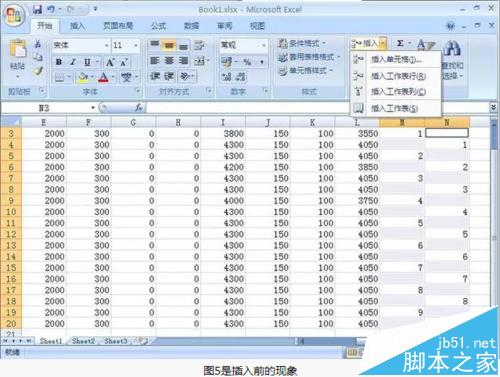Screen dimensions: 500x377
Task: Copy selection with the copy icon
Action: pyautogui.click(x=38, y=57)
